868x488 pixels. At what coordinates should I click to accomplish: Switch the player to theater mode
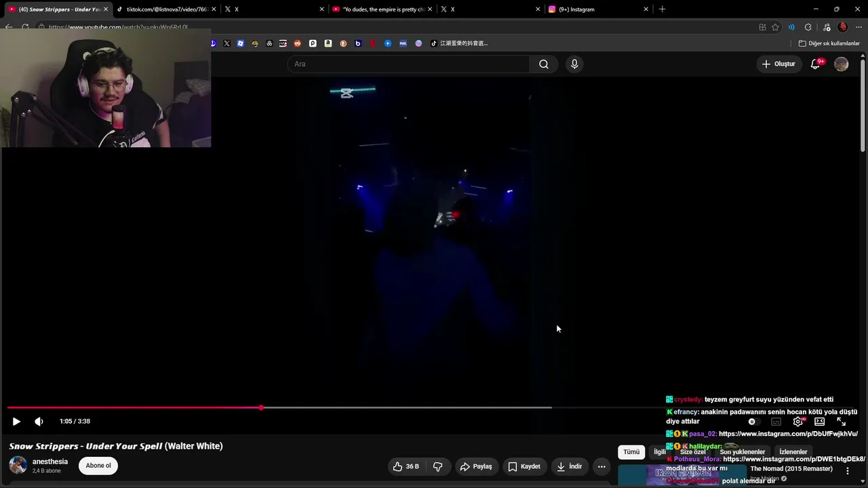[x=819, y=422]
